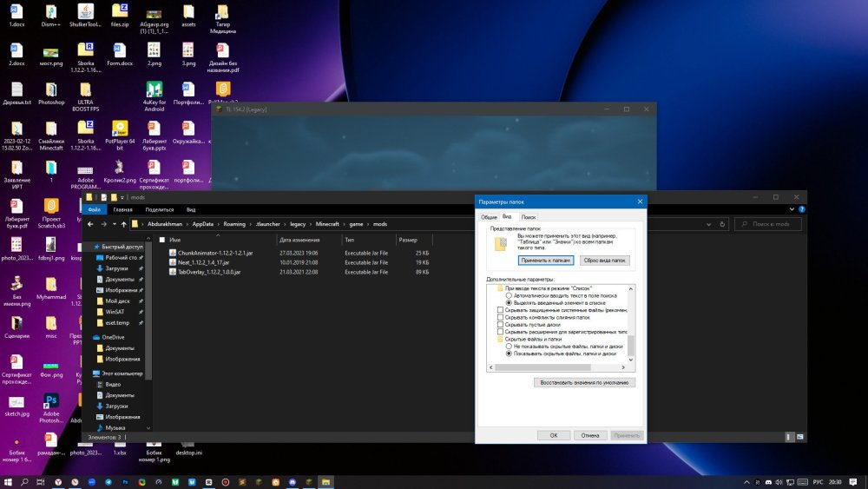868x489 pixels.
Task: Click the TabOverlay_1.12.2_1.0.0.jar file icon
Action: tap(173, 272)
